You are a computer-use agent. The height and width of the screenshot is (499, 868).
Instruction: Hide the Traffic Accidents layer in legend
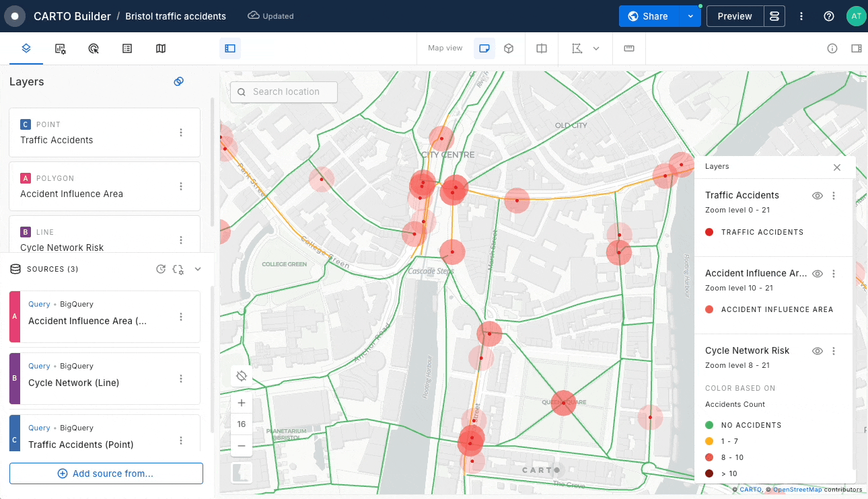click(x=818, y=196)
